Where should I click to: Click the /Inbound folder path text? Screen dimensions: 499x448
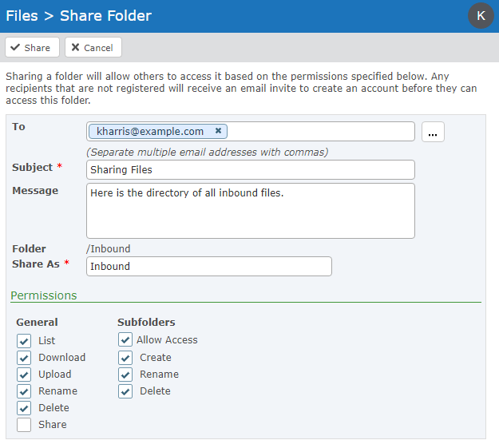point(109,248)
